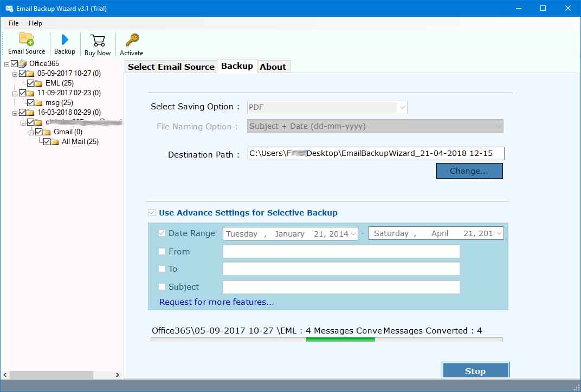Open the File menu

[x=14, y=23]
